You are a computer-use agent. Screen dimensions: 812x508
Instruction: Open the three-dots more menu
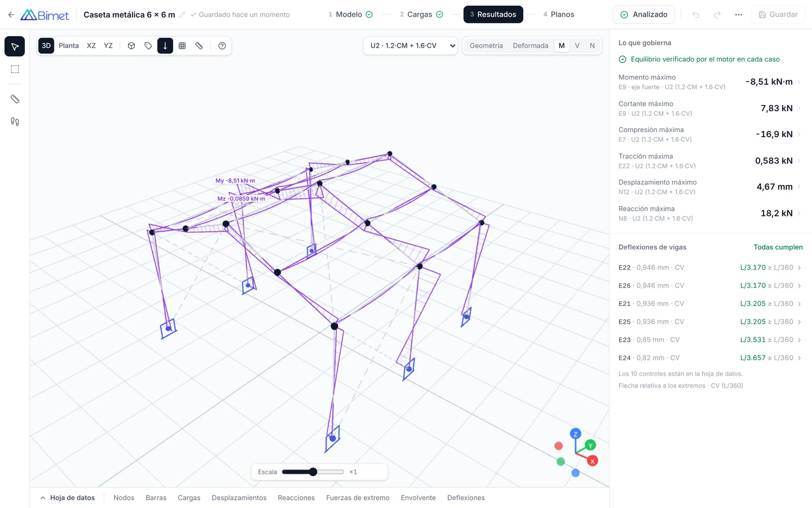738,15
